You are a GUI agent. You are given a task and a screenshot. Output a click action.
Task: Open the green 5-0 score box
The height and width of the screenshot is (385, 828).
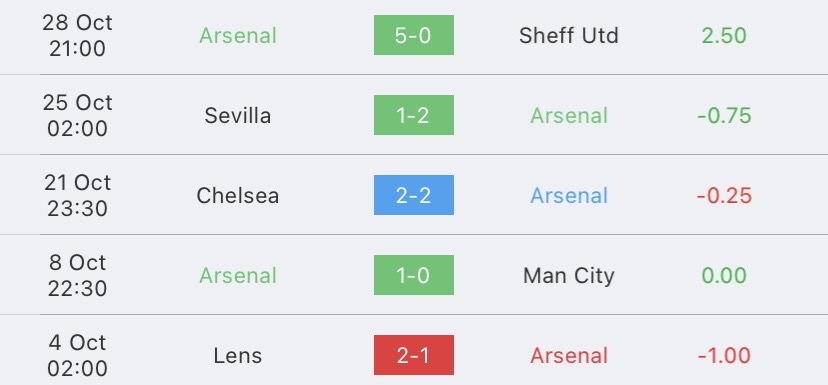pyautogui.click(x=413, y=35)
